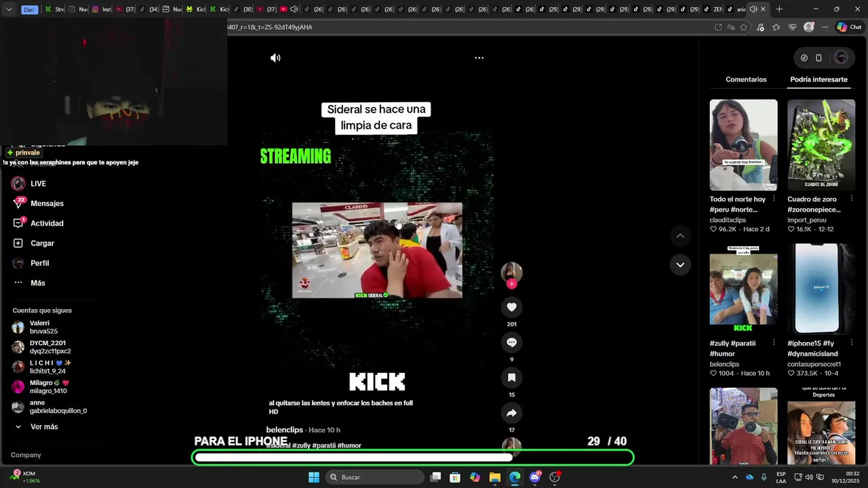
Task: Click the claudltaclips channel name
Action: coord(728,220)
